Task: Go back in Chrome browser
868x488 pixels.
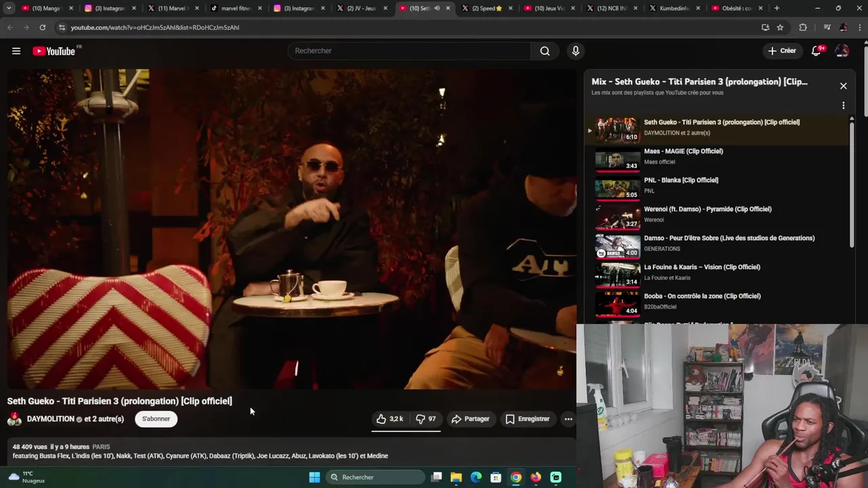Action: [x=9, y=27]
